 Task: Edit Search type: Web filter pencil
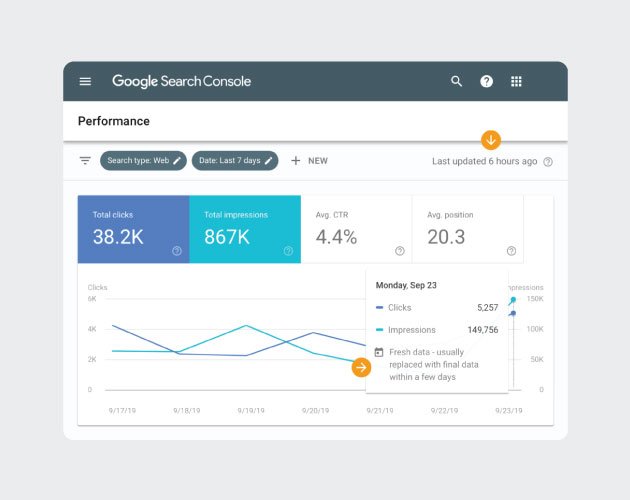(x=177, y=161)
